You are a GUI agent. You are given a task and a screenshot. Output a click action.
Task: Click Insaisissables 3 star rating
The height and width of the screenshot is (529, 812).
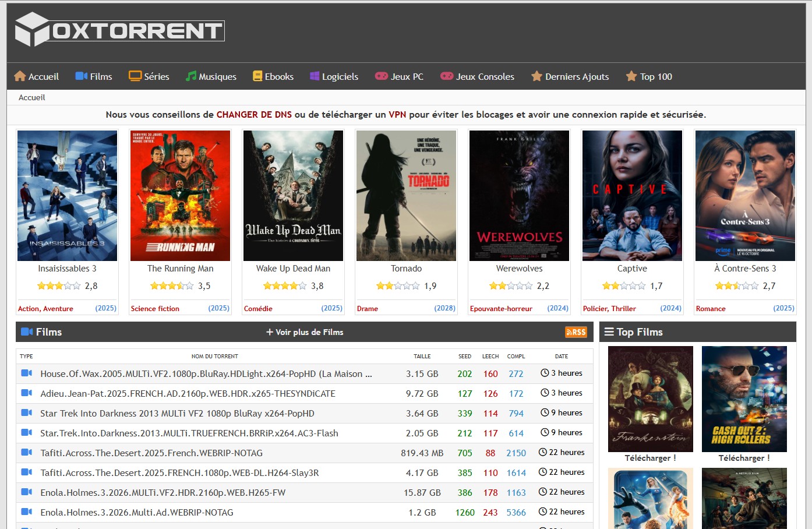pyautogui.click(x=59, y=286)
